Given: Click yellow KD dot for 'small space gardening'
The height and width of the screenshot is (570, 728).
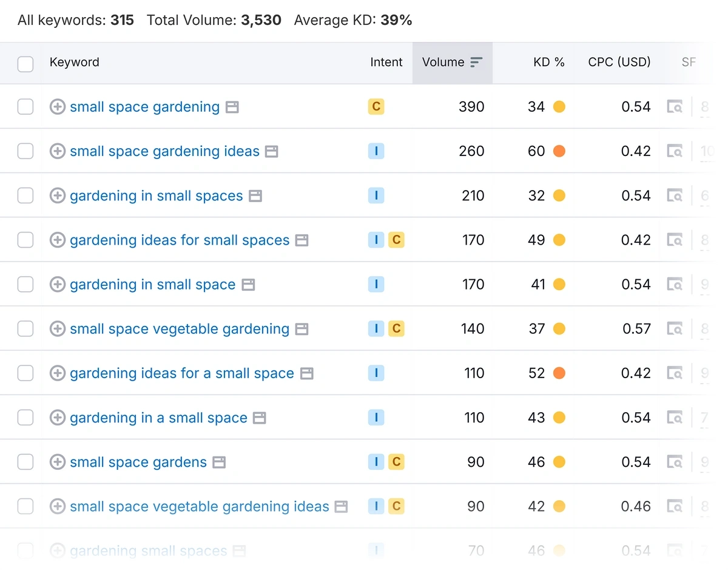Looking at the screenshot, I should coord(559,107).
